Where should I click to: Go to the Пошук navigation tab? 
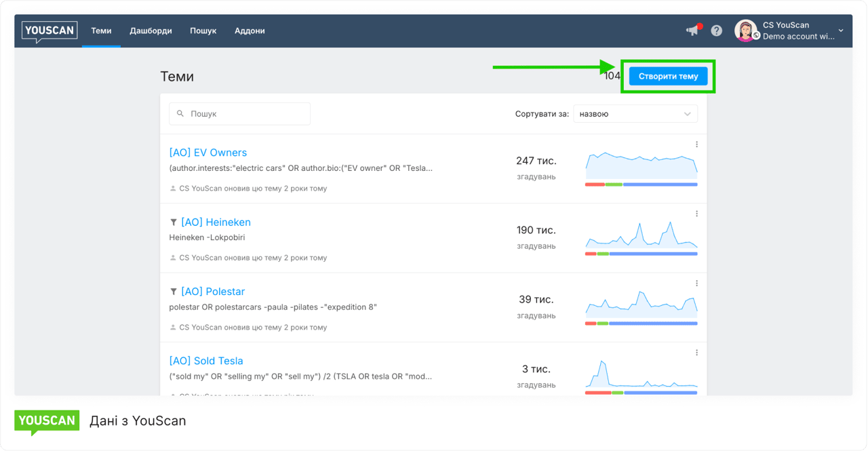pos(203,31)
